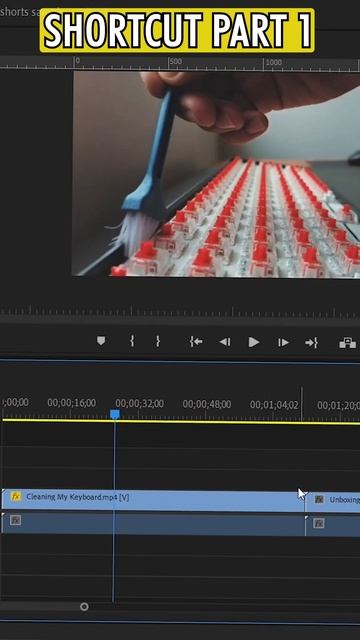Step forward one frame
Screen dimensions: 360x640
click(x=283, y=342)
